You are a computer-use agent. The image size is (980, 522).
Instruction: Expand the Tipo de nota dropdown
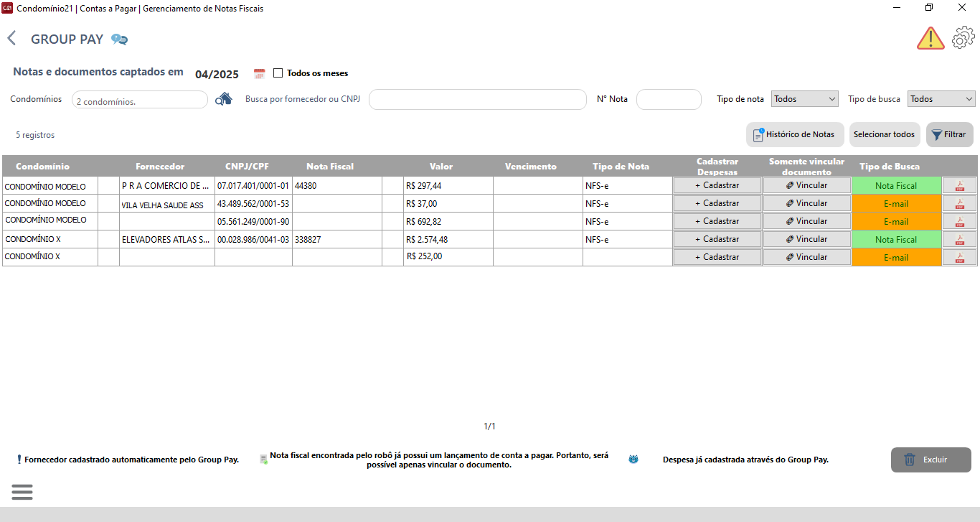pyautogui.click(x=805, y=99)
